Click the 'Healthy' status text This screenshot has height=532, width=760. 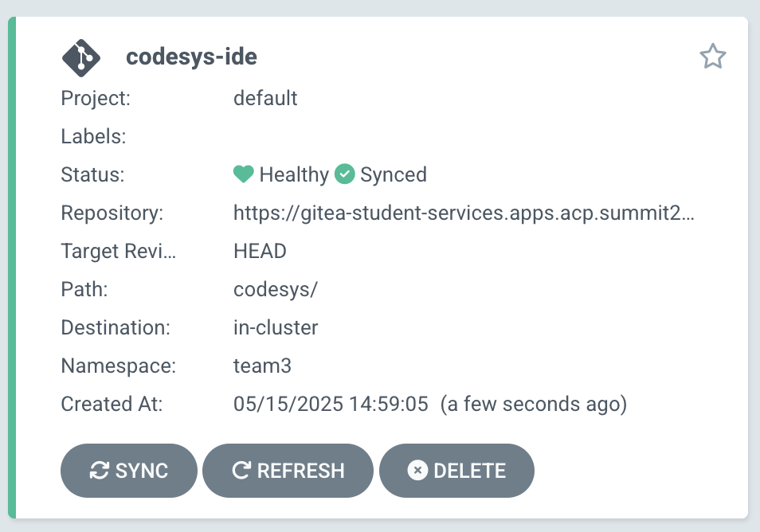click(294, 175)
